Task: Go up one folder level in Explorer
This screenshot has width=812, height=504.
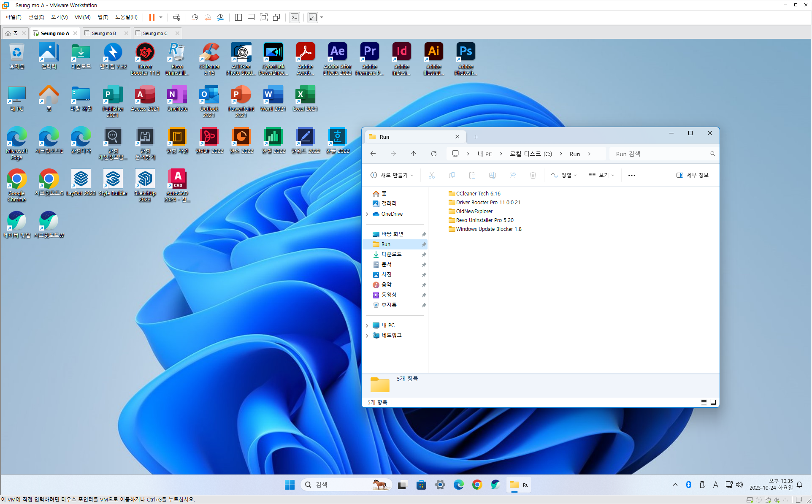Action: pyautogui.click(x=413, y=154)
